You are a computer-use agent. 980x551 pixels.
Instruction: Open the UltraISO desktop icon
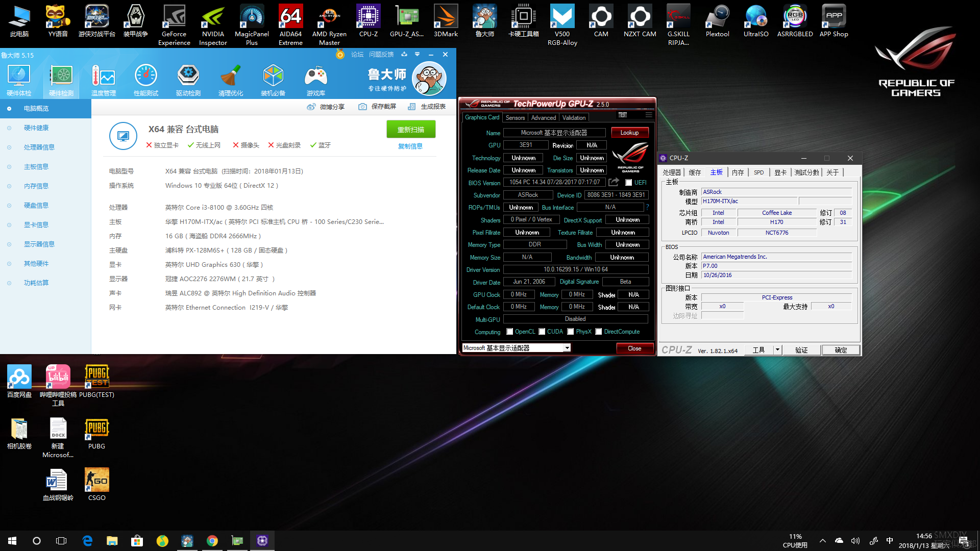756,21
